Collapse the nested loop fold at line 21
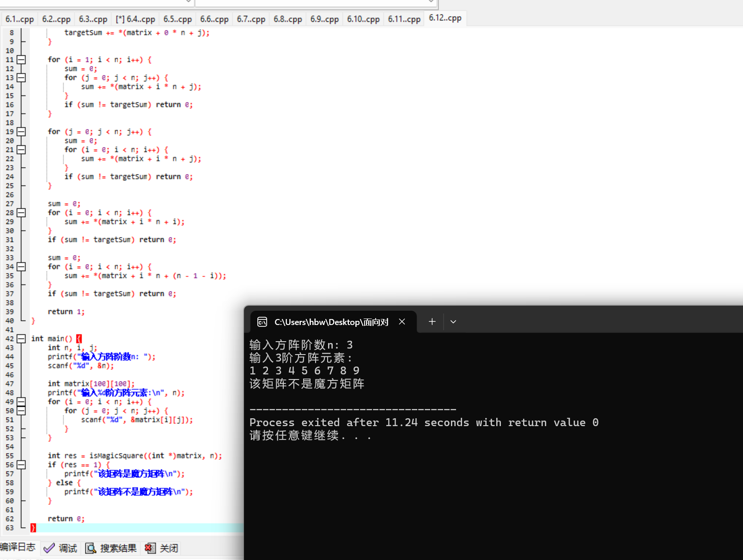743x560 pixels. point(21,150)
